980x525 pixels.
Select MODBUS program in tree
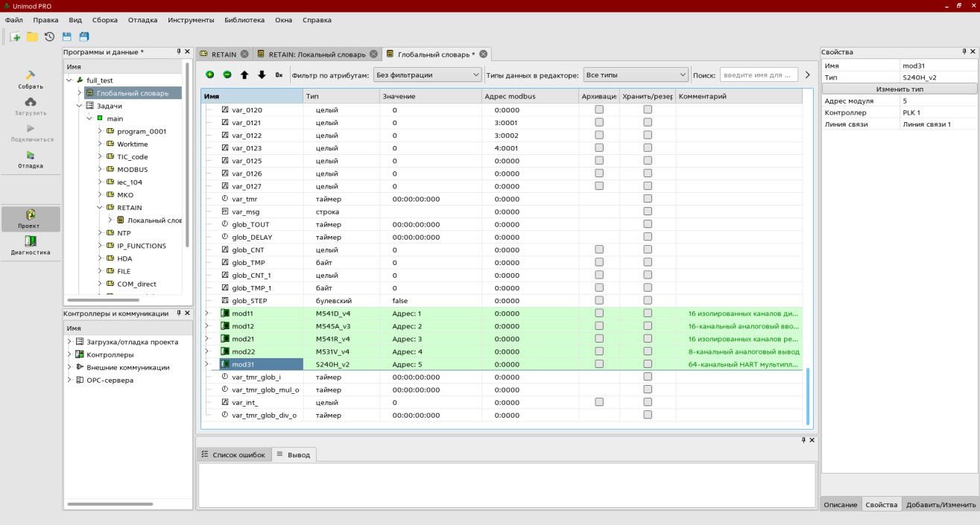pyautogui.click(x=132, y=169)
